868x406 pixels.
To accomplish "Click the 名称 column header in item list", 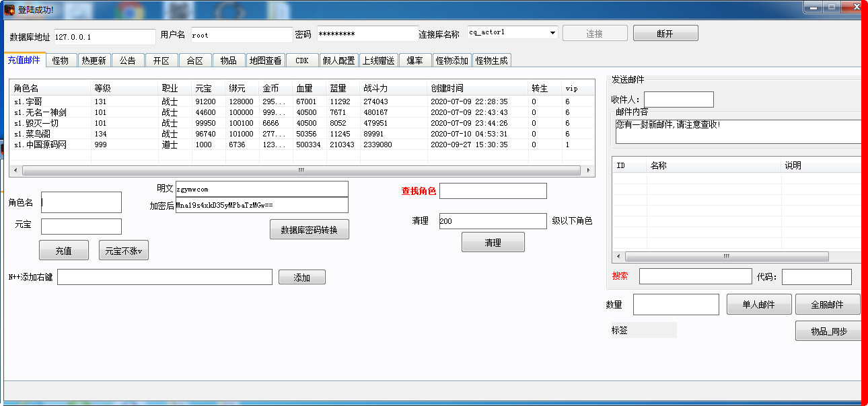I will point(714,165).
